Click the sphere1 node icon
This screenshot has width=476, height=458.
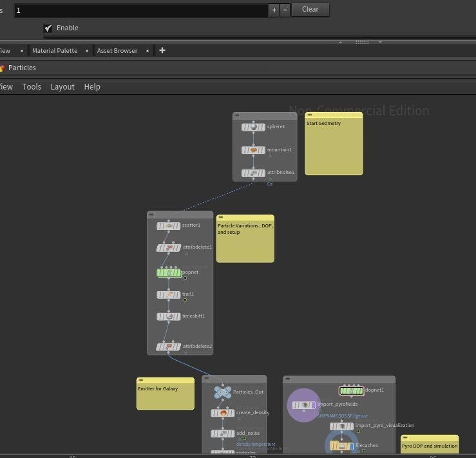click(253, 127)
